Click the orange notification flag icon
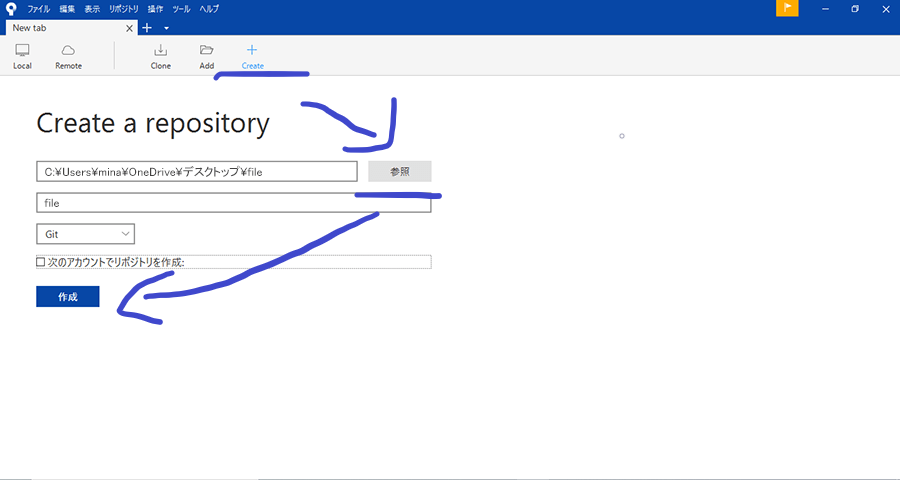The height and width of the screenshot is (480, 900). [787, 9]
